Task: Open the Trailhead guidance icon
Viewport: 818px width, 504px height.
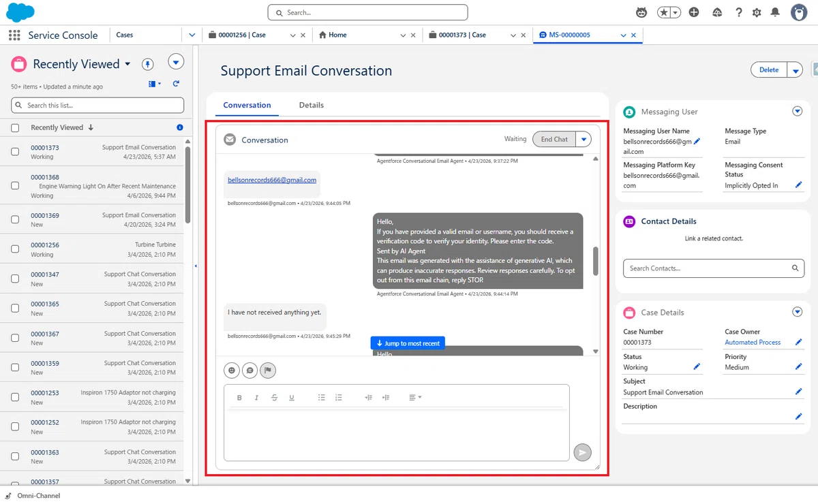Action: click(x=717, y=12)
